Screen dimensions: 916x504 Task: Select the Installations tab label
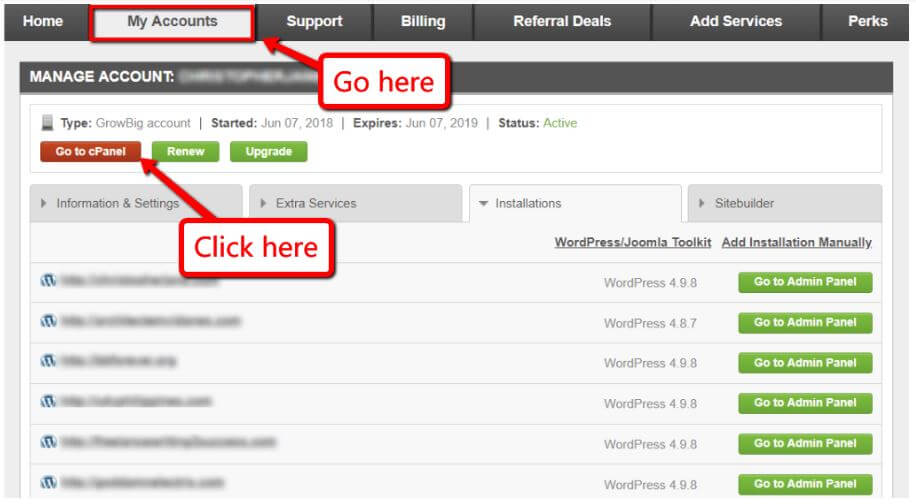[528, 203]
